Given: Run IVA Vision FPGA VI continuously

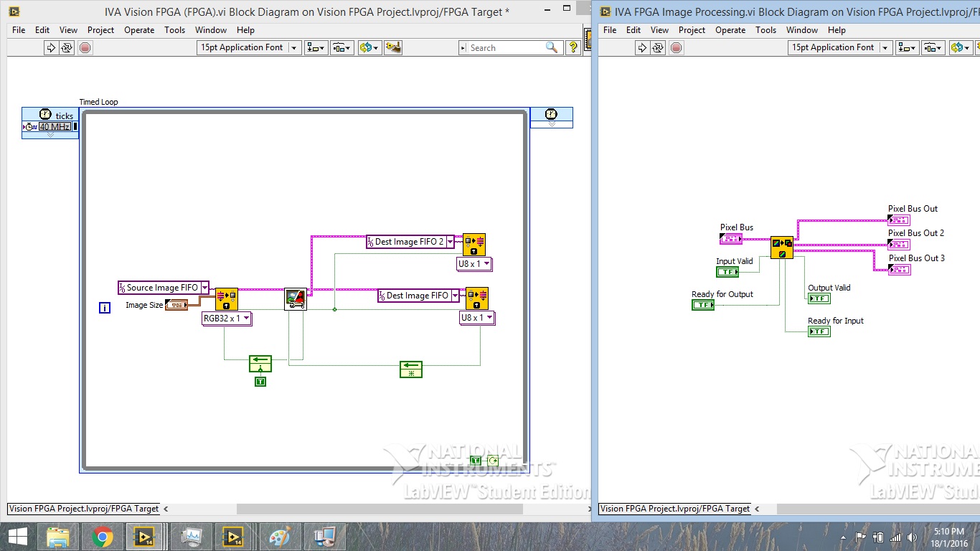Looking at the screenshot, I should 67,47.
